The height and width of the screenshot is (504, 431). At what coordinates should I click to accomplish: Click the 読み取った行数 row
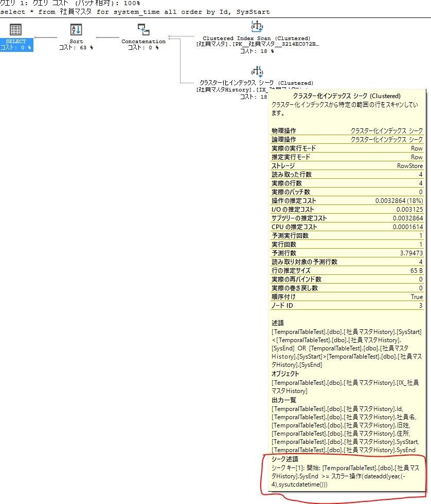tap(347, 175)
